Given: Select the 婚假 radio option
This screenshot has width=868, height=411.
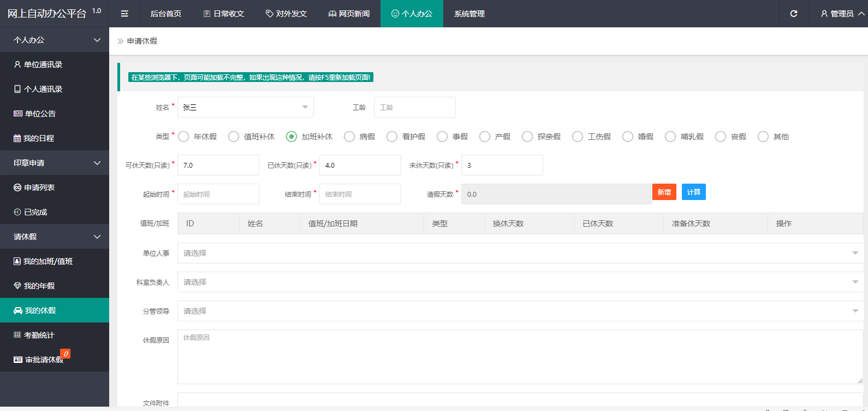Looking at the screenshot, I should 628,137.
